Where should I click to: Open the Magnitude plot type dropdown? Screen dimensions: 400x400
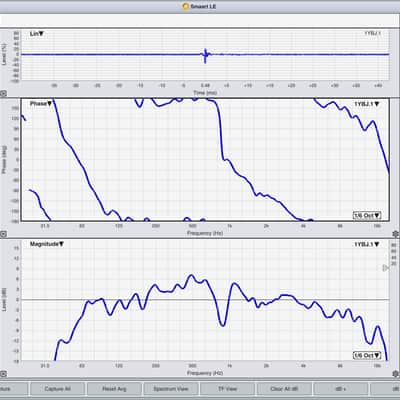(47, 244)
